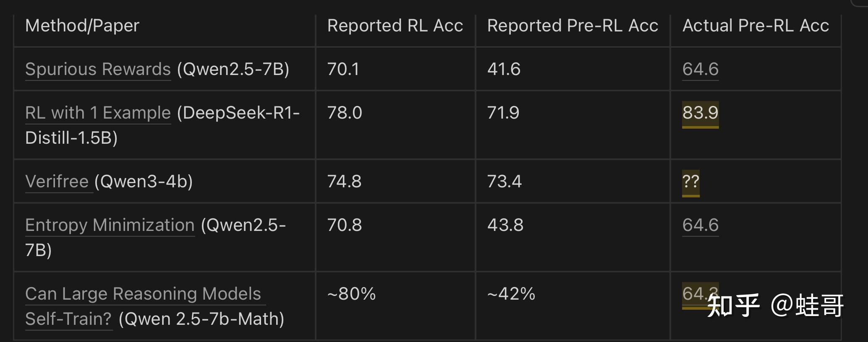The image size is (868, 342).
Task: Click the 78.0 Reported RL Acc cell
Action: tap(345, 113)
